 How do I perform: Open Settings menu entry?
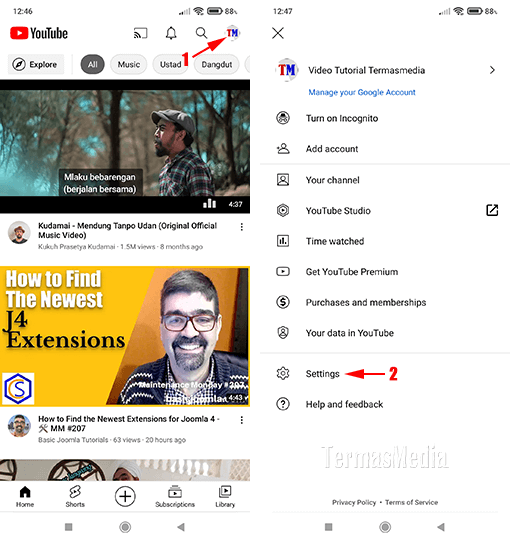pyautogui.click(x=322, y=374)
